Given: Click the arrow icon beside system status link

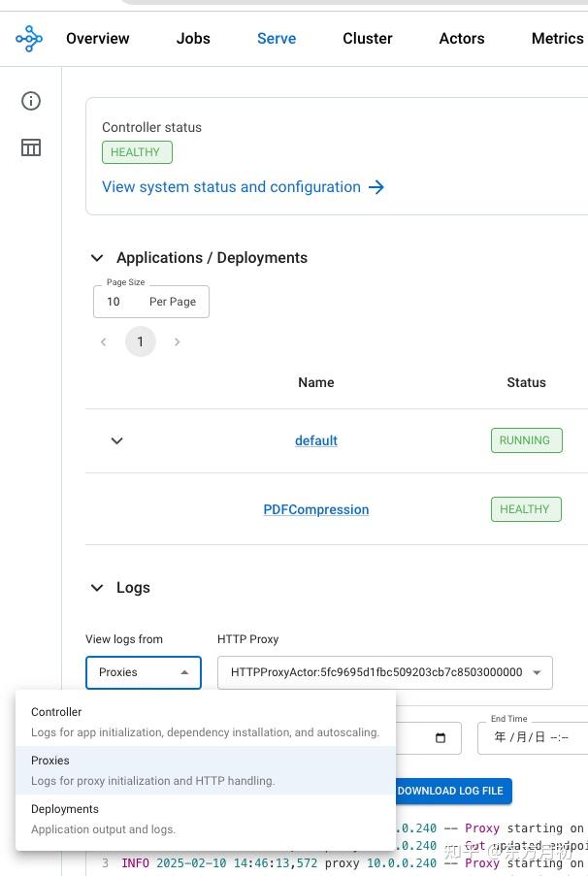Looking at the screenshot, I should pos(377,186).
